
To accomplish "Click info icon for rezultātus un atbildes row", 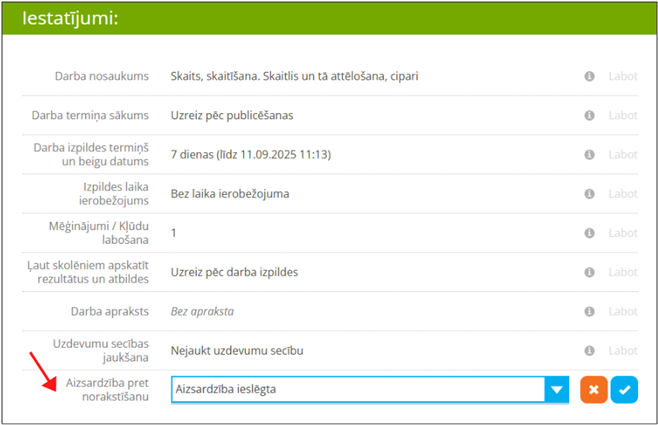I will coord(589,272).
